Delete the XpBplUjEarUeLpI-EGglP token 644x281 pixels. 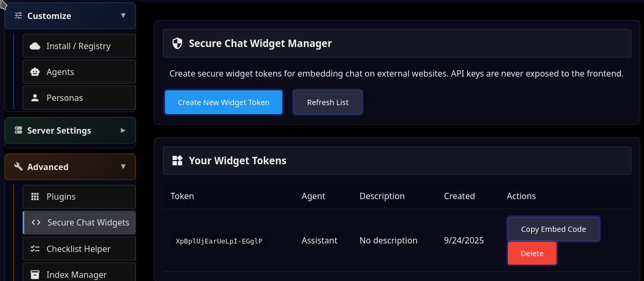[532, 254]
